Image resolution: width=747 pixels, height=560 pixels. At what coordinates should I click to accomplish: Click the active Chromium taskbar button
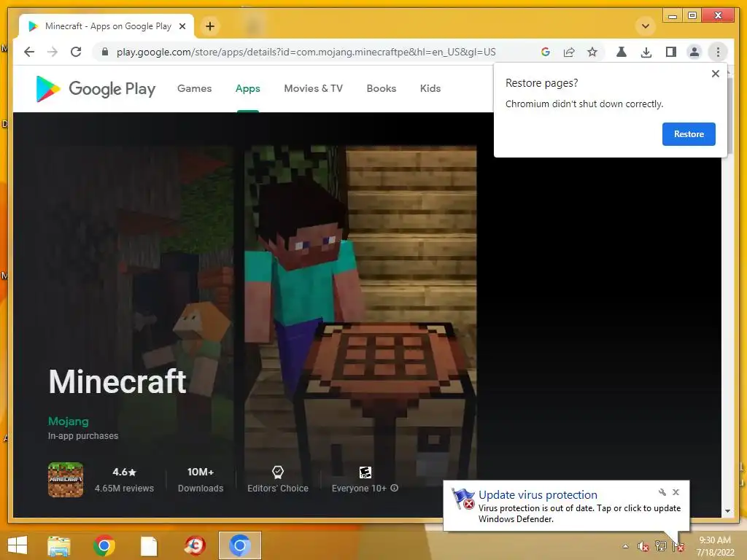point(239,545)
